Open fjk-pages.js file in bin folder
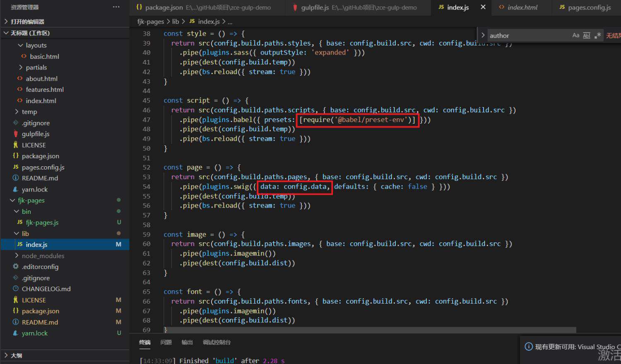The height and width of the screenshot is (364, 621). (x=42, y=223)
